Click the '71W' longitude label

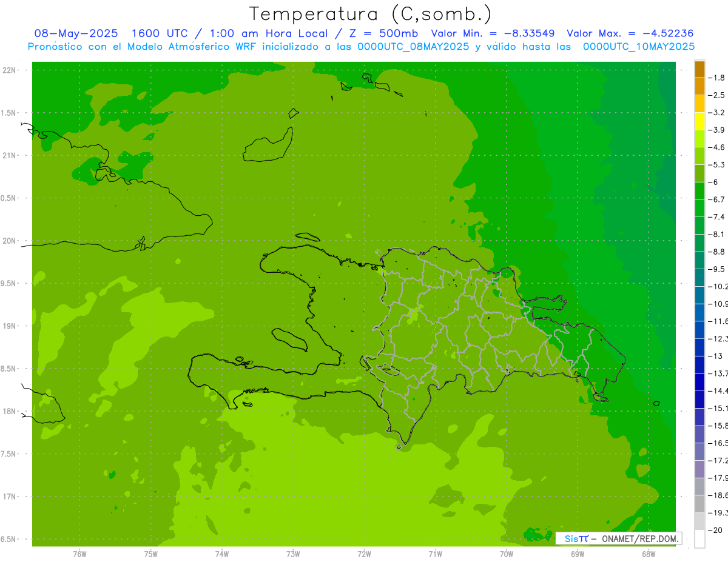(435, 554)
